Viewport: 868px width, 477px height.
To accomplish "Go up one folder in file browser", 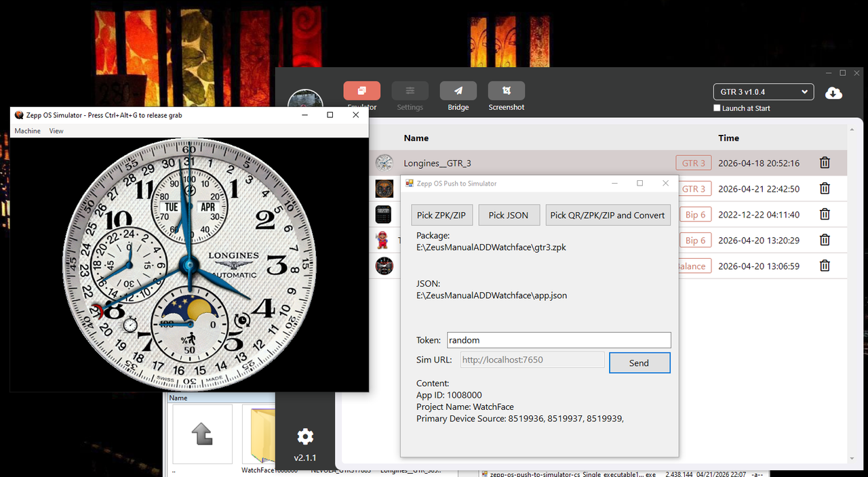I will point(203,434).
